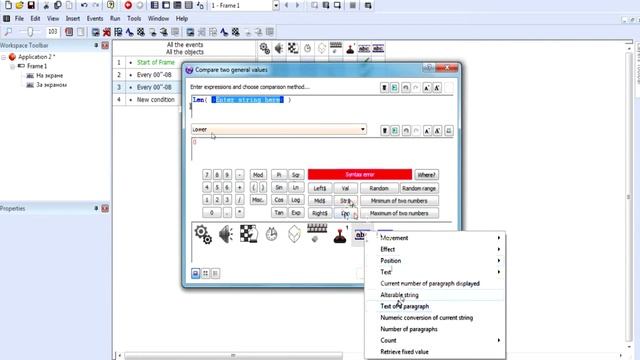Click the red Stop button in the toolbar
The width and height of the screenshot is (640, 360).
coord(128,5)
